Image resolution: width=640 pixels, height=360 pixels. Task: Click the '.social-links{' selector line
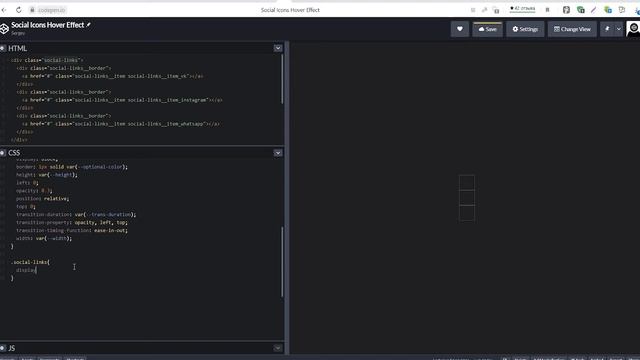point(30,262)
